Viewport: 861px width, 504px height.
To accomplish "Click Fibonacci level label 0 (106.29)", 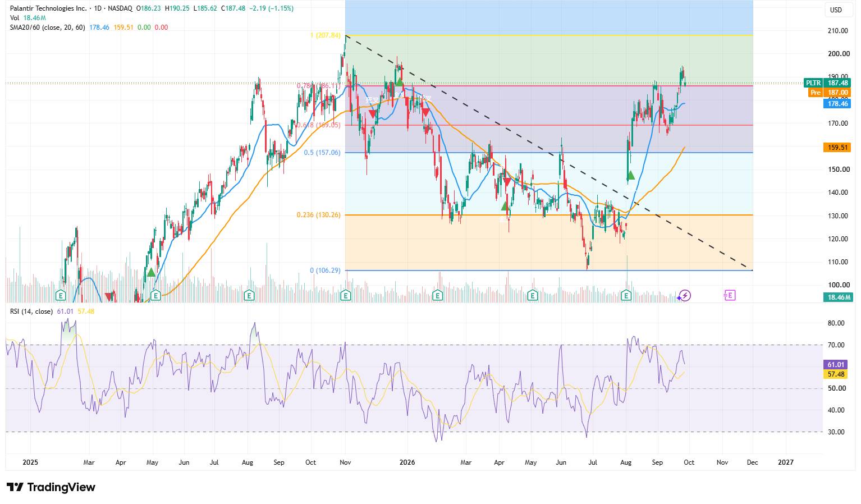I will tap(325, 270).
